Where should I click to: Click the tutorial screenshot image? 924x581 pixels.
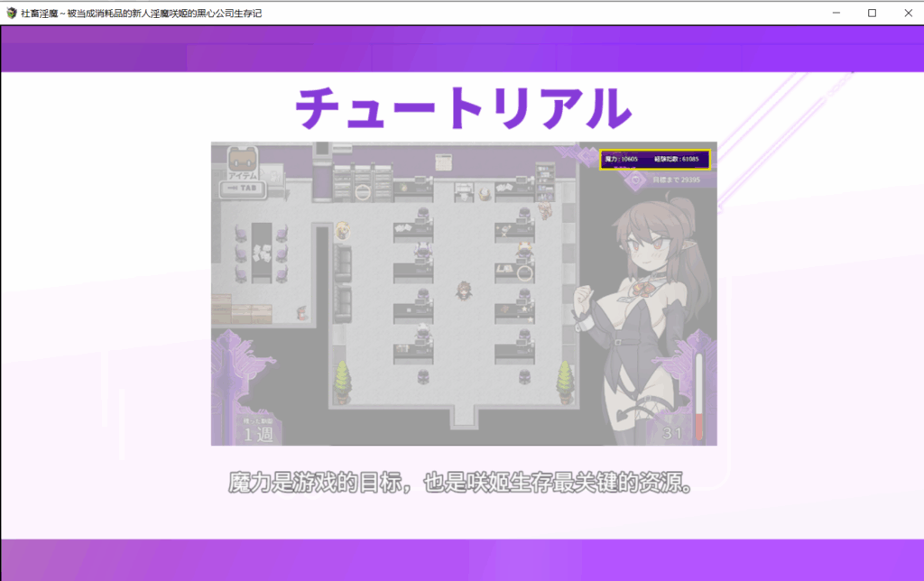(464, 293)
